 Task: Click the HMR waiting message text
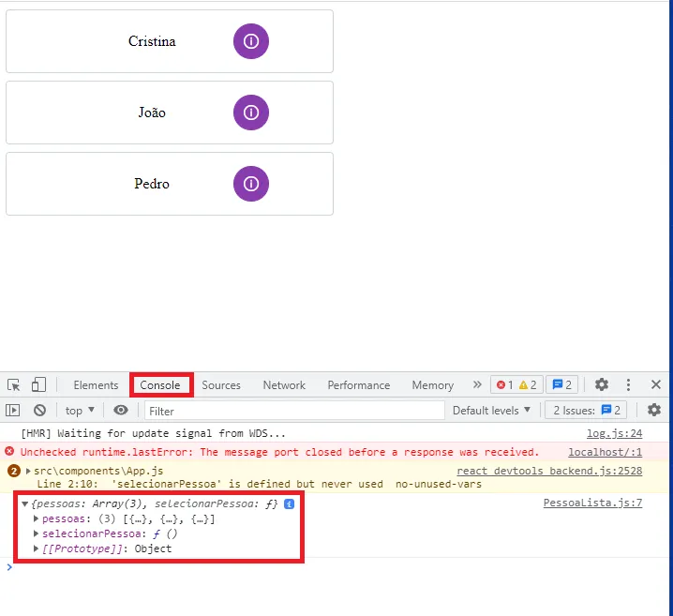tap(153, 433)
